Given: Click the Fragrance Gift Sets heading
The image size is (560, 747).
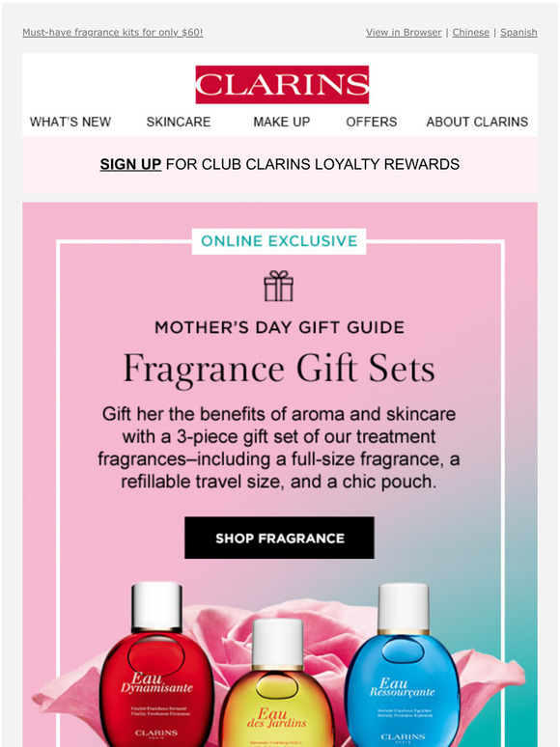Looking at the screenshot, I should pyautogui.click(x=279, y=369).
